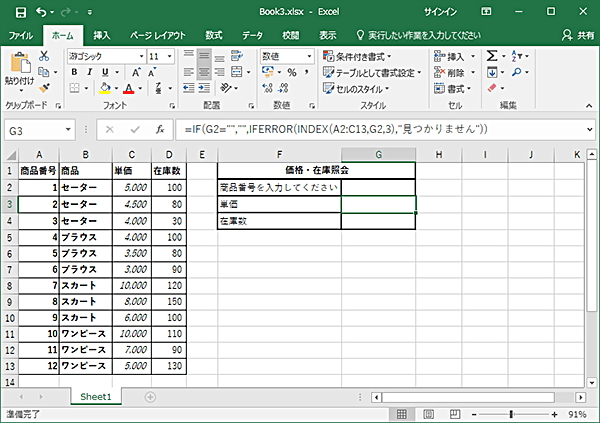This screenshot has width=600, height=423.
Task: Add a new sheet with plus icon
Action: (x=150, y=397)
